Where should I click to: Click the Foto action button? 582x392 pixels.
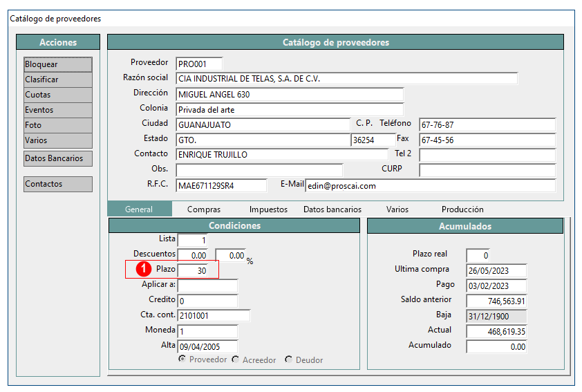tap(58, 125)
